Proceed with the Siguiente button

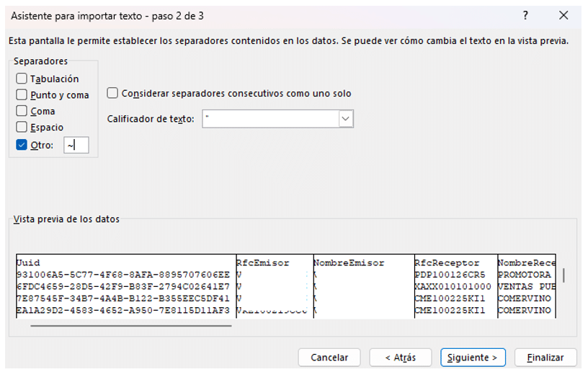[x=473, y=358]
